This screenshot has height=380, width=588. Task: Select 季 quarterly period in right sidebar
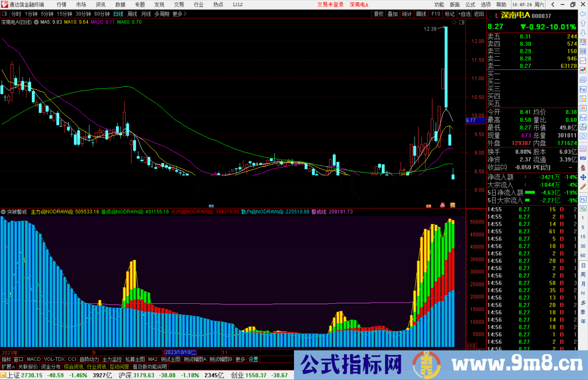(583, 312)
